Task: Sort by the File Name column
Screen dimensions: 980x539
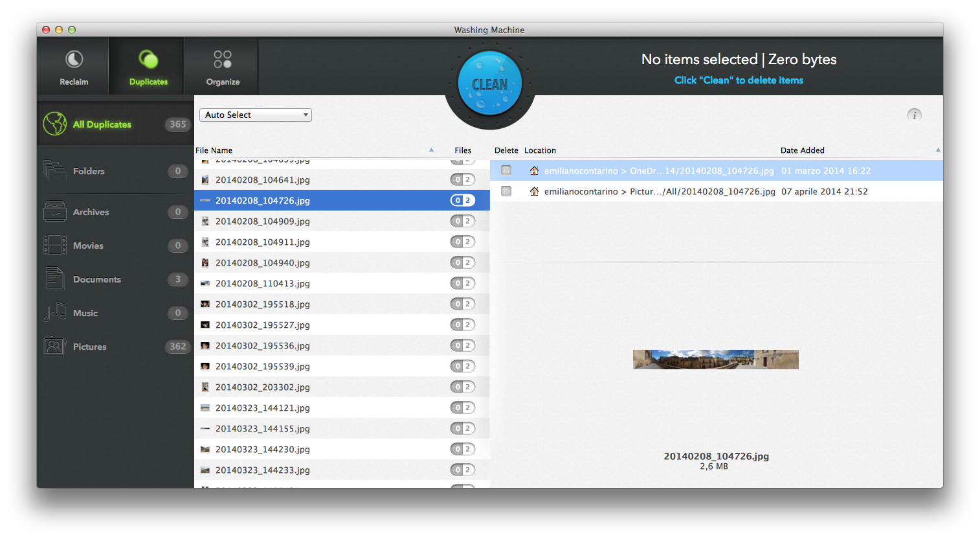Action: click(x=214, y=150)
